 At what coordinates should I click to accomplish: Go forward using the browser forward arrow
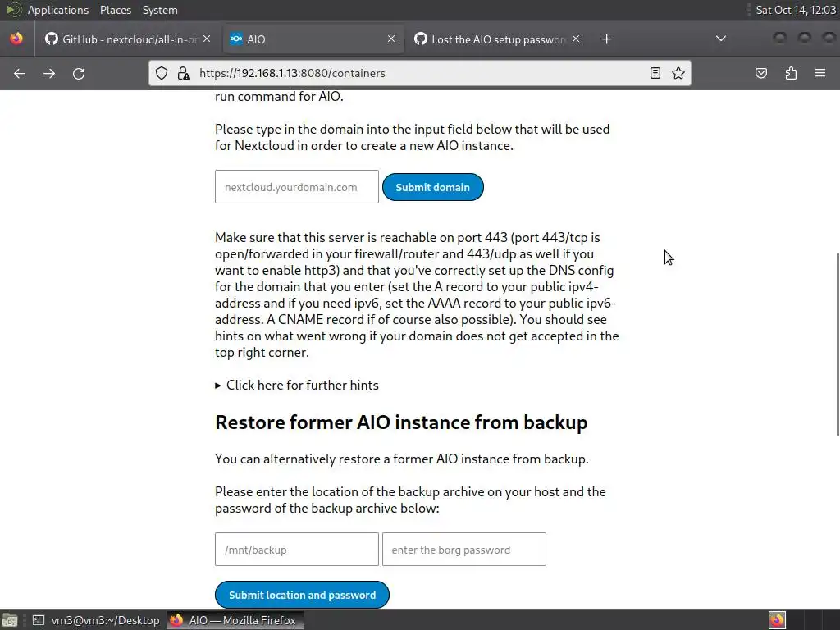49,73
